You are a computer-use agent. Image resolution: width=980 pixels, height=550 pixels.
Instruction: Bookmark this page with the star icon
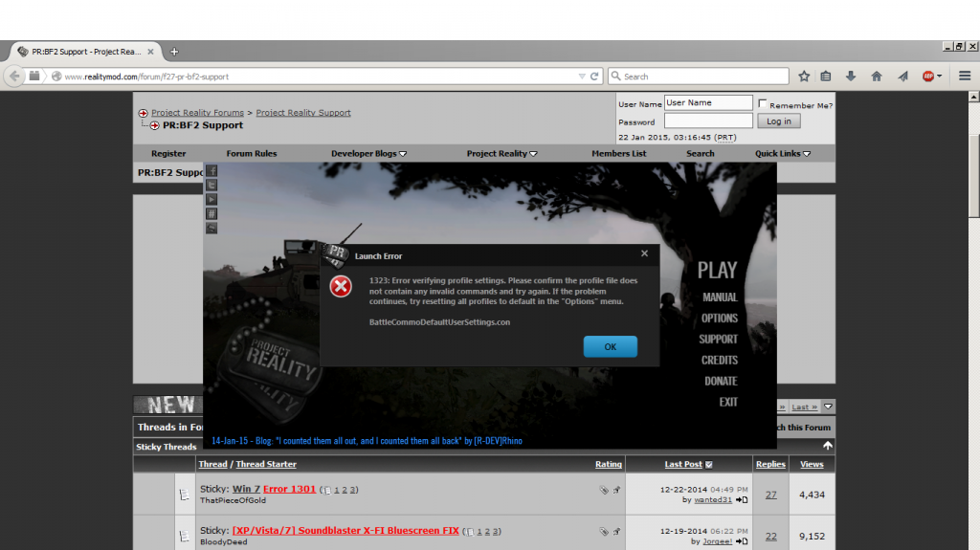click(804, 77)
